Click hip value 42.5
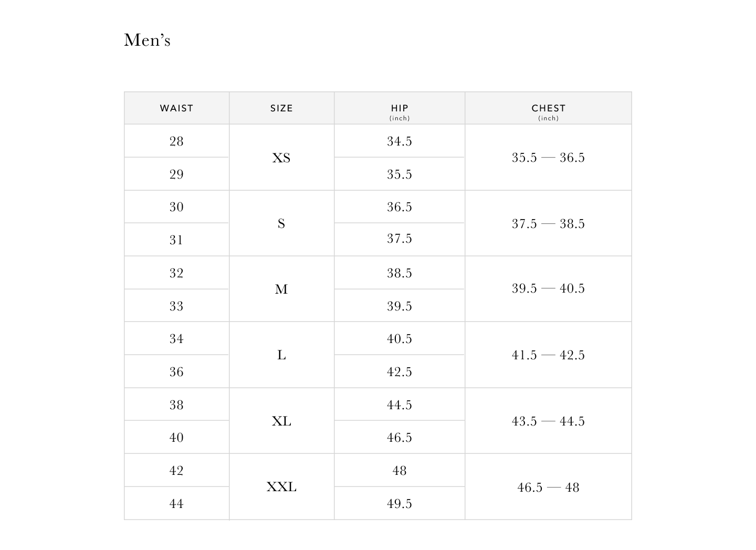This screenshot has width=756, height=550. (400, 372)
